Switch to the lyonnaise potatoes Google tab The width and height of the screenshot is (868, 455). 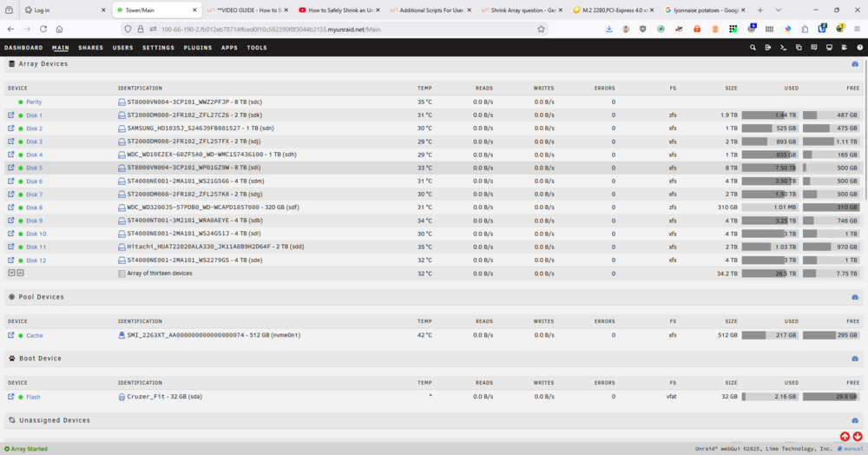tap(705, 10)
